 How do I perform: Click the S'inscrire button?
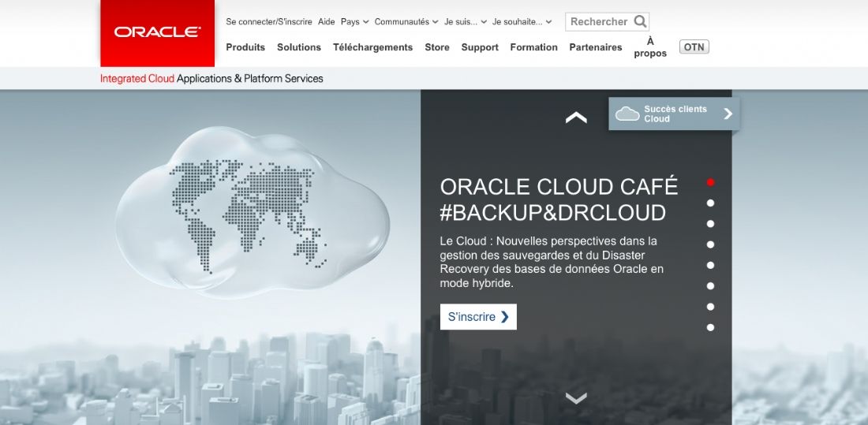click(x=478, y=316)
